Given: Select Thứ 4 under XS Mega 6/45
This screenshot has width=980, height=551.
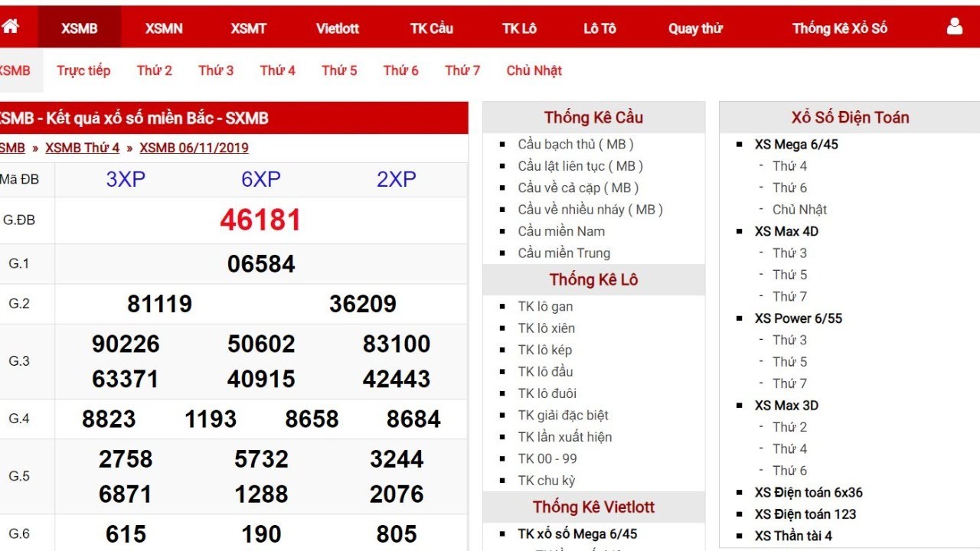Looking at the screenshot, I should pyautogui.click(x=789, y=166).
